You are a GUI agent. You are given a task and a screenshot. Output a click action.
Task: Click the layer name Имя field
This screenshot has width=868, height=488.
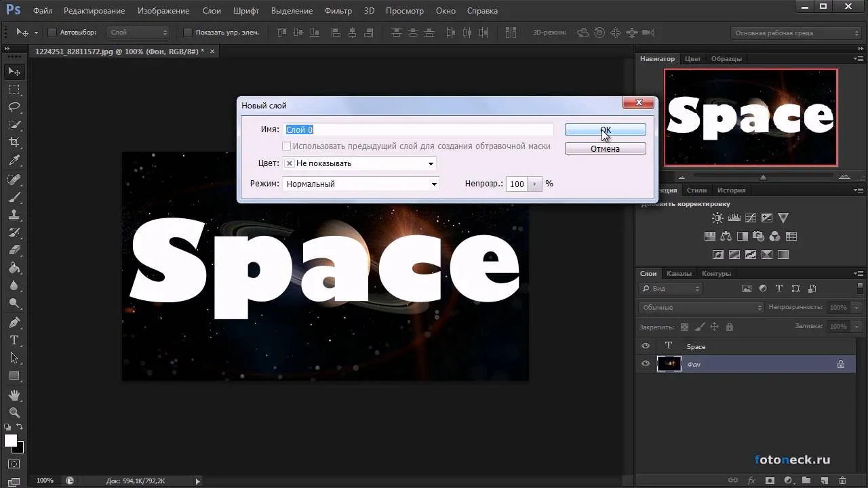tap(418, 129)
